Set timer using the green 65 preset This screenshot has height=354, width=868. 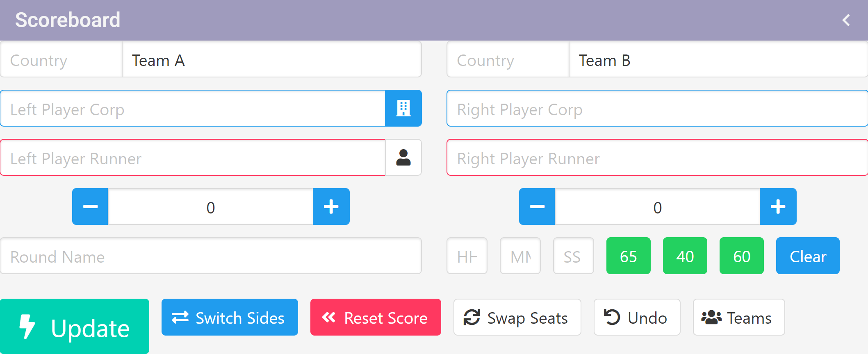point(628,256)
